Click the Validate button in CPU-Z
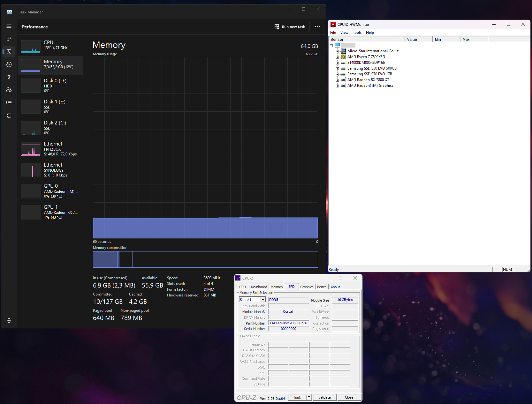 [324, 397]
